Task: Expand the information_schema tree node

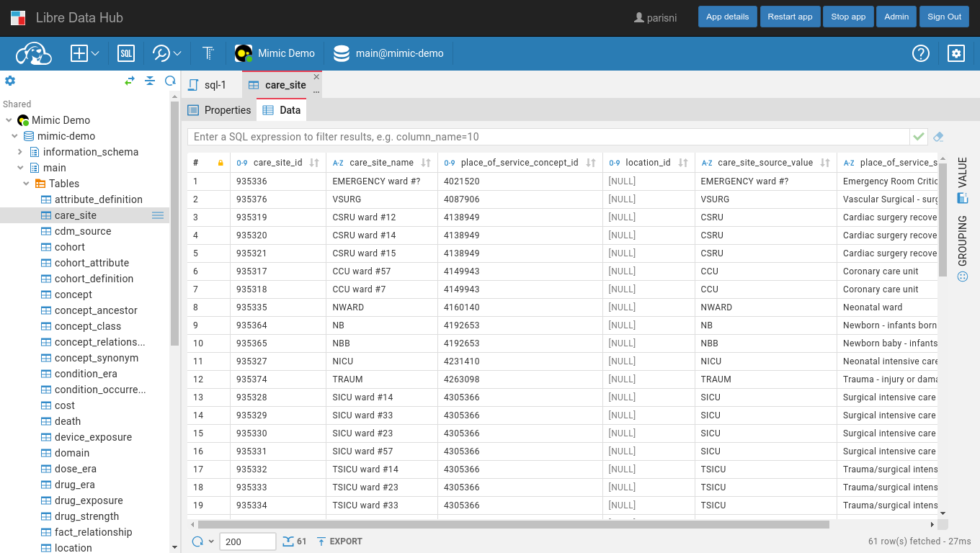Action: [20, 152]
